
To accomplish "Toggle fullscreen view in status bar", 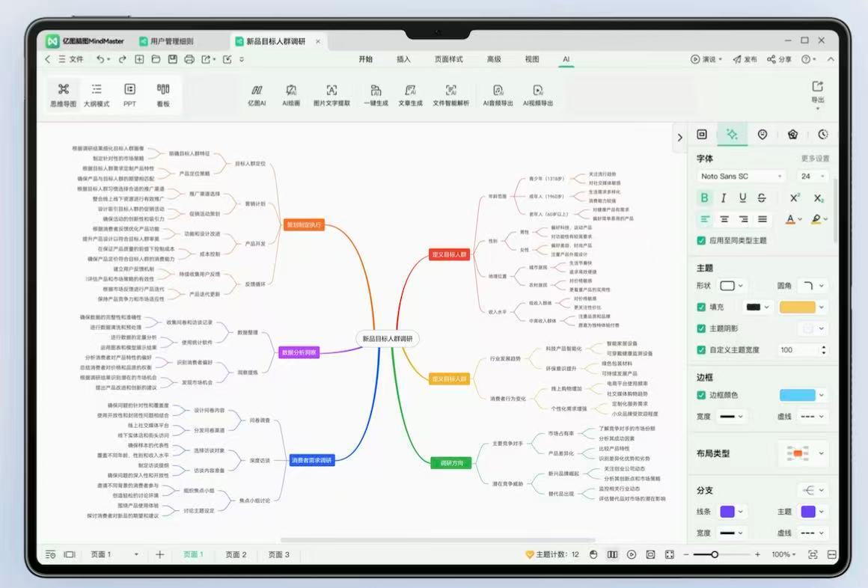I will click(x=669, y=554).
